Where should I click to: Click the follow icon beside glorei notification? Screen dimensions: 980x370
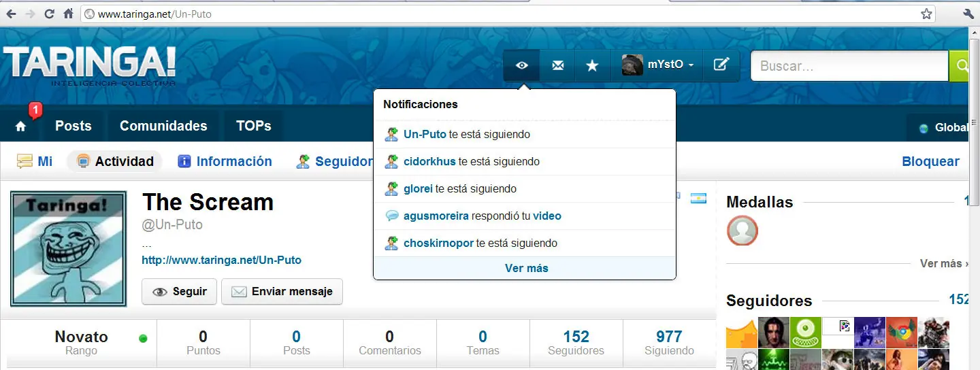click(x=391, y=188)
